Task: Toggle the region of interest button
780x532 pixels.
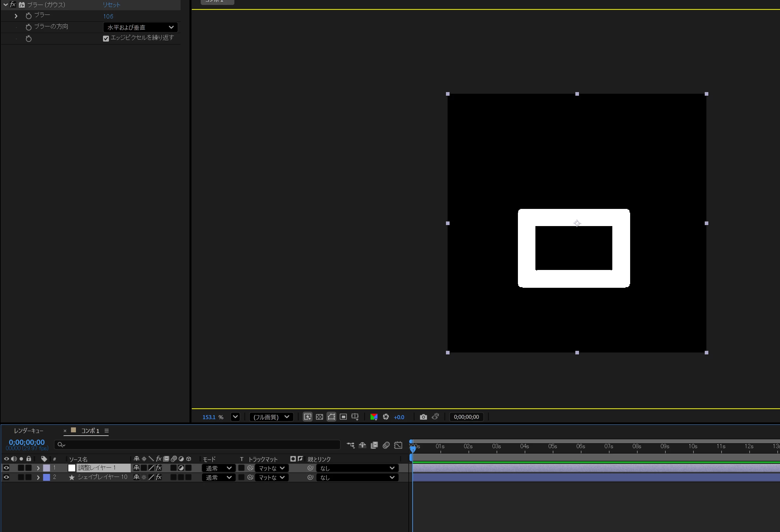Action: pyautogui.click(x=343, y=417)
